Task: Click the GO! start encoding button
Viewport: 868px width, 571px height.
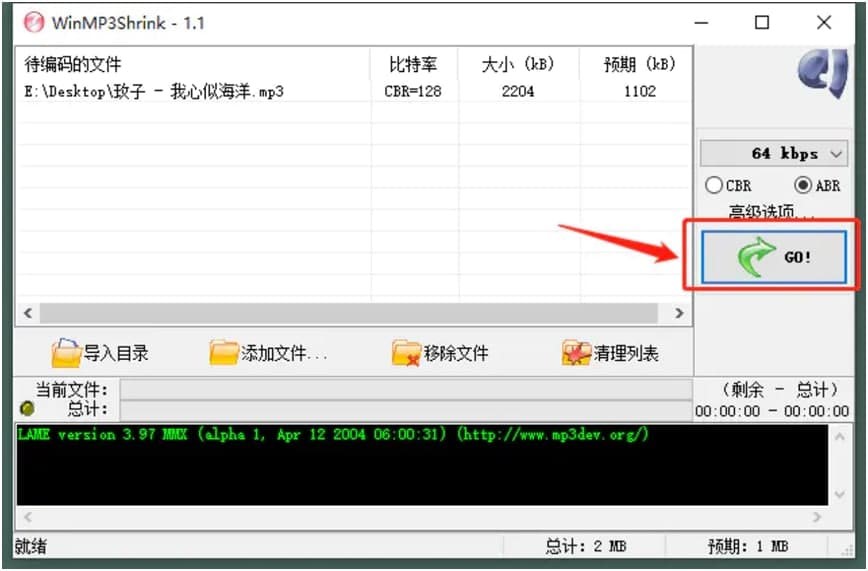Action: [x=773, y=256]
